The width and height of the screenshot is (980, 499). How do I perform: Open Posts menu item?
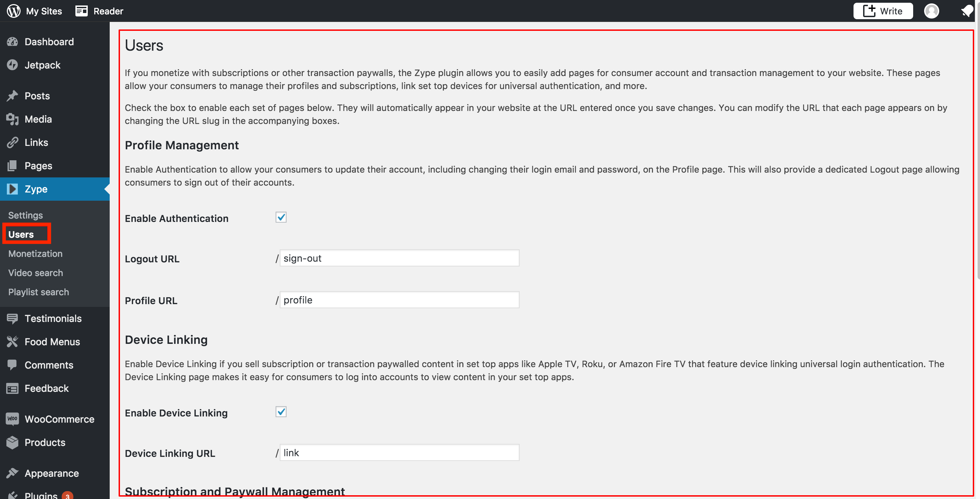[x=55, y=96]
